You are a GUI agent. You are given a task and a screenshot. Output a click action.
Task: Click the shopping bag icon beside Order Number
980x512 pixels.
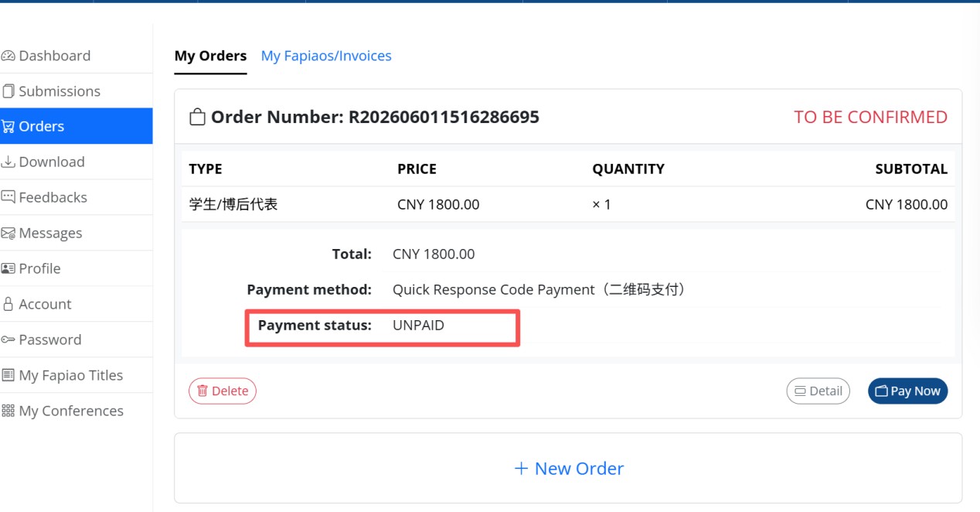point(197,118)
